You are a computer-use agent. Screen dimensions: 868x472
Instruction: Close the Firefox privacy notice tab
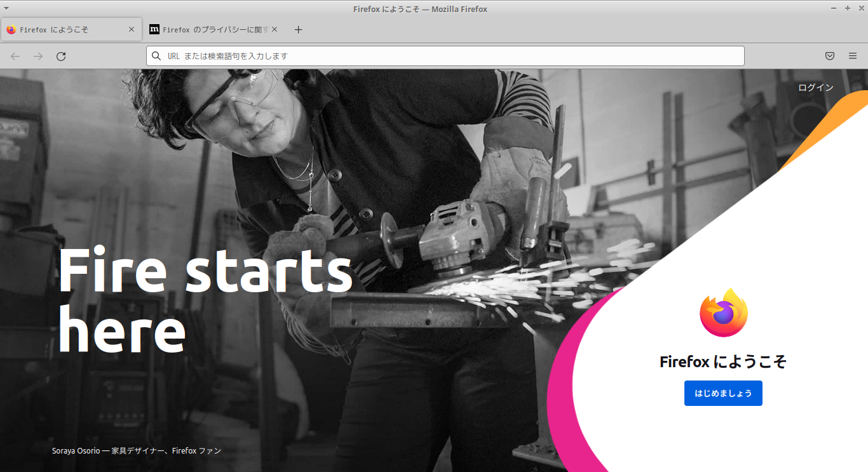click(275, 29)
